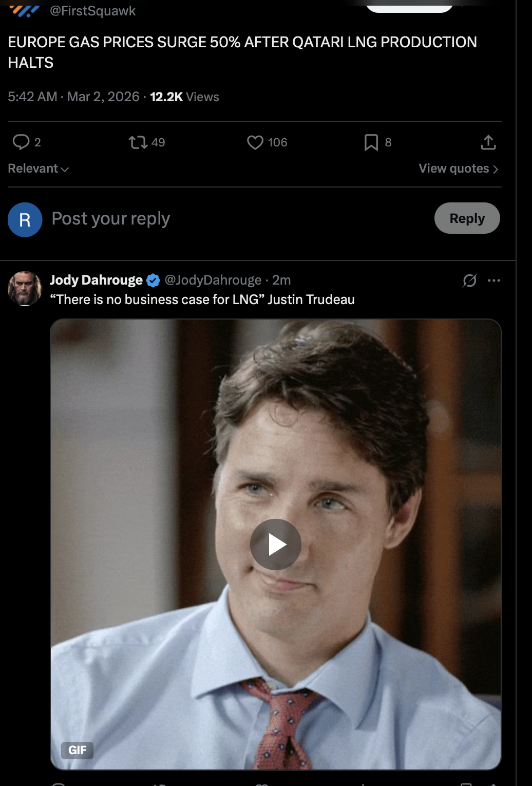This screenshot has height=786, width=532.
Task: Open your R profile avatar
Action: [x=25, y=220]
